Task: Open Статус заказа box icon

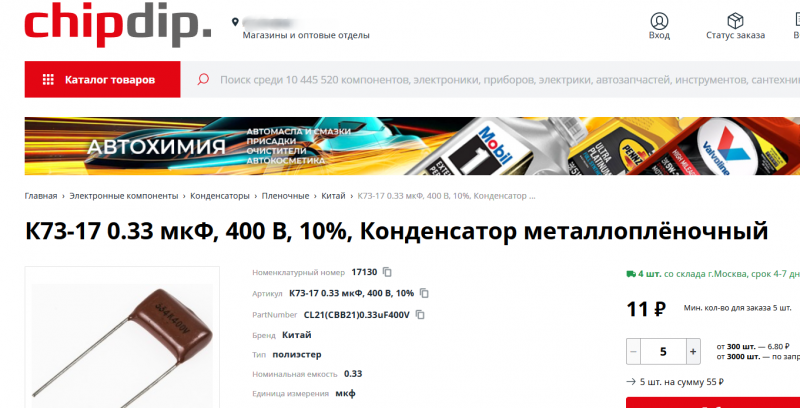Action: [x=735, y=21]
